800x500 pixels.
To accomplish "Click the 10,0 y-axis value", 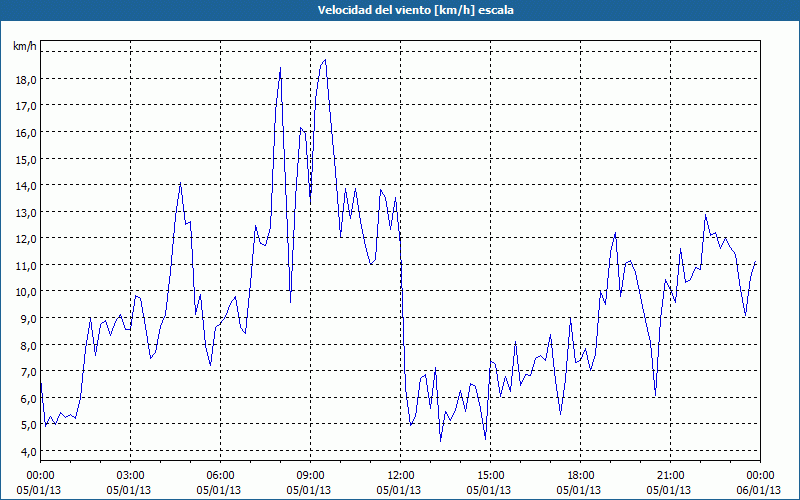I will tap(27, 292).
